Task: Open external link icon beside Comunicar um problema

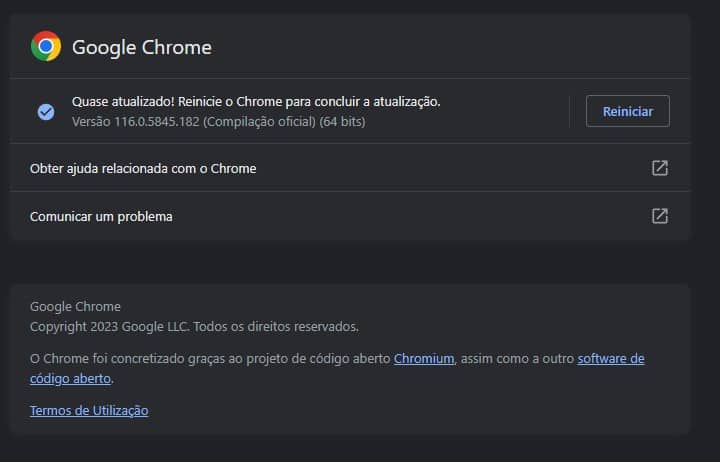Action: 660,216
